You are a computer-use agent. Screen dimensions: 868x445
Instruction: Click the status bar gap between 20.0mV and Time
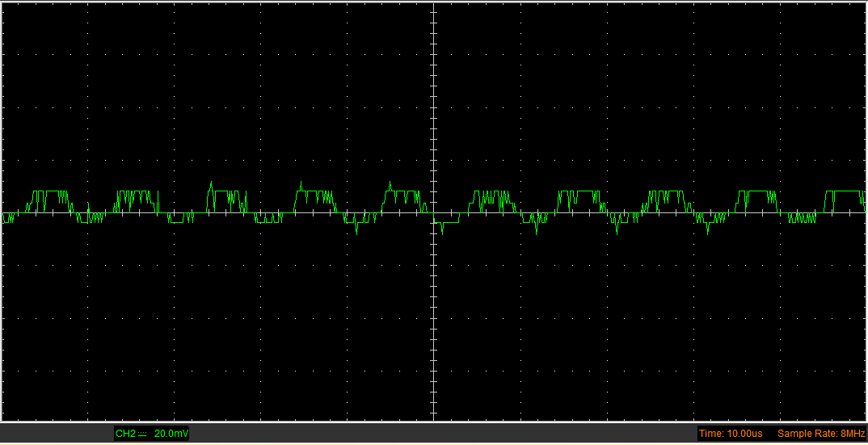pyautogui.click(x=445, y=434)
